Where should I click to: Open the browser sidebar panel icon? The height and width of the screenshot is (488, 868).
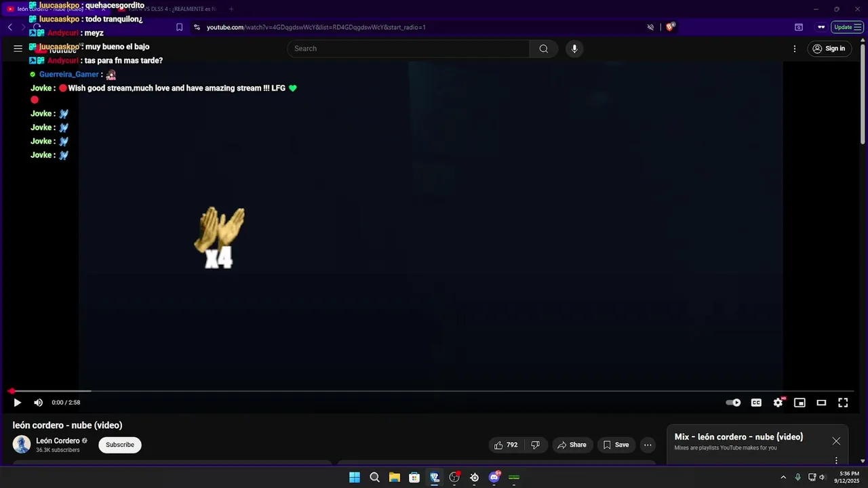tap(799, 27)
